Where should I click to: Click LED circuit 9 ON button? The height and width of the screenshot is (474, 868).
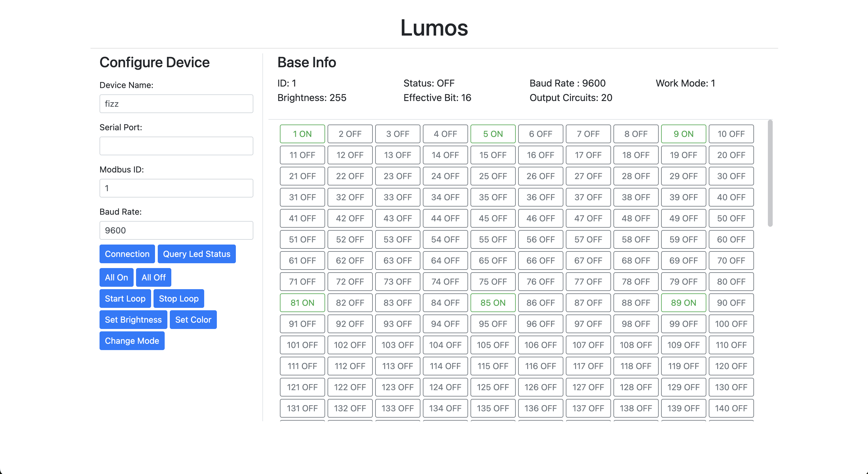(683, 134)
